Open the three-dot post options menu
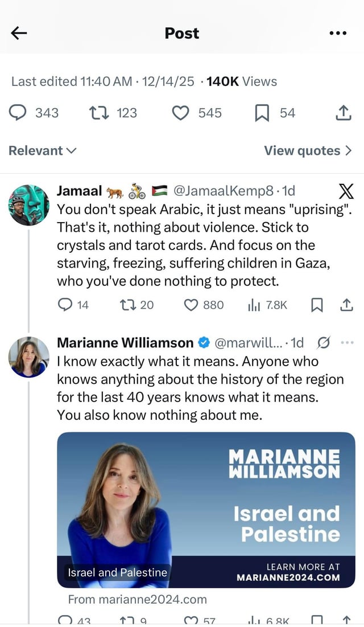Image resolution: width=364 pixels, height=627 pixels. click(338, 33)
